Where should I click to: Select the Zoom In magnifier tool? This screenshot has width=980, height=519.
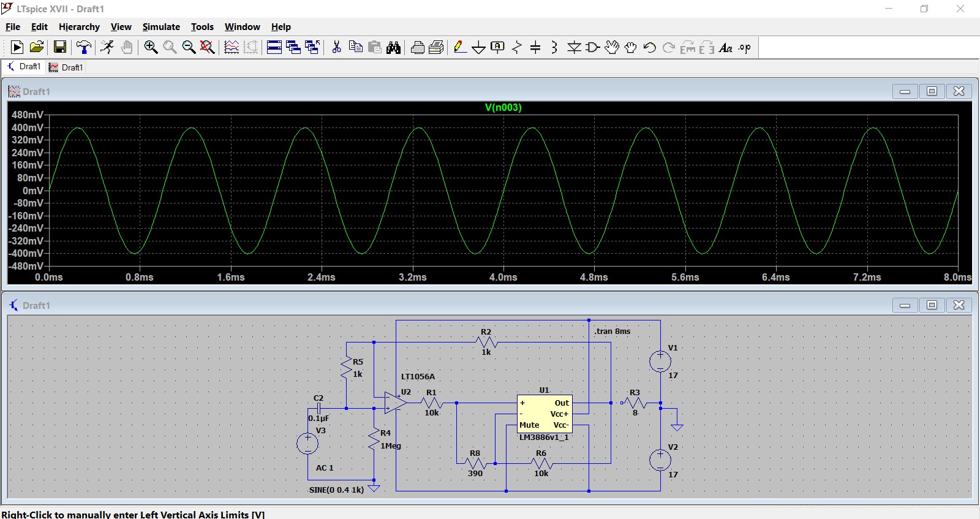(x=151, y=47)
